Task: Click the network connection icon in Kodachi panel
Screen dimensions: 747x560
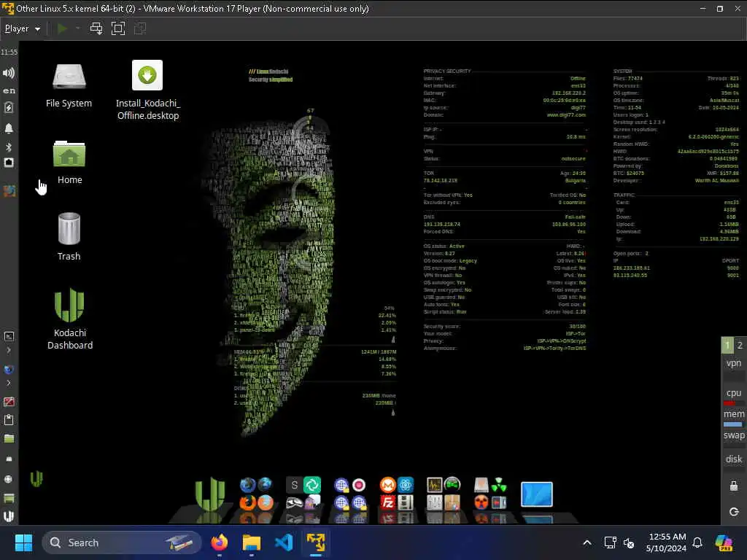Action: [x=9, y=163]
